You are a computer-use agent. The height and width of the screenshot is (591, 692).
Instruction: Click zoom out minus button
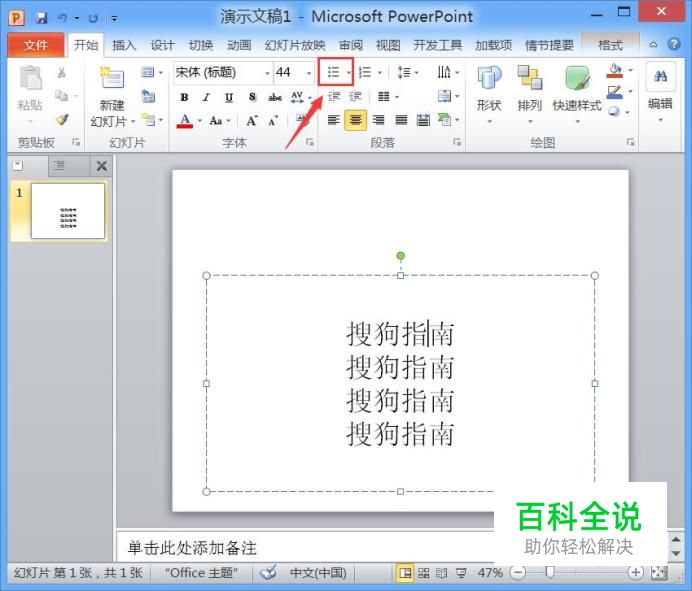coord(519,573)
